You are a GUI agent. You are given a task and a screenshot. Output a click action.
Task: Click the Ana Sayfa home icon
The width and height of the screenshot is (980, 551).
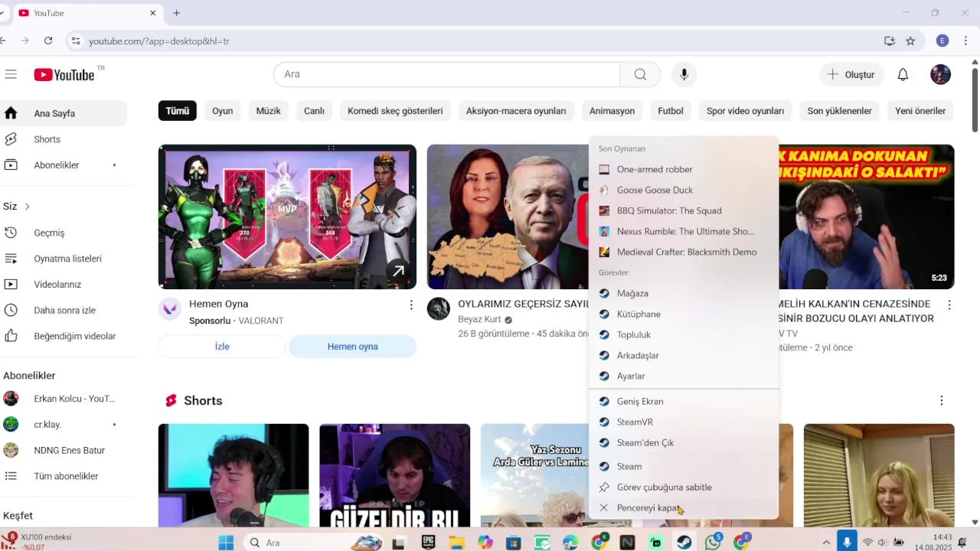click(x=11, y=113)
